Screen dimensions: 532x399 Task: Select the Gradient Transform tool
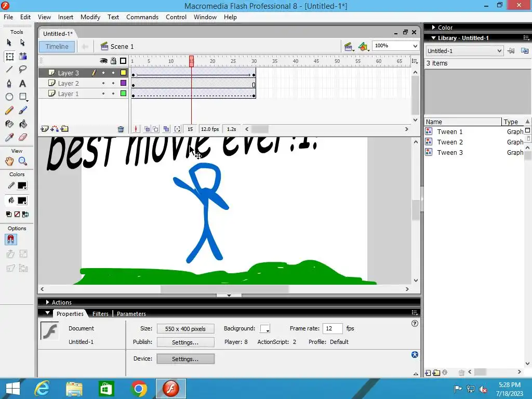(23, 56)
